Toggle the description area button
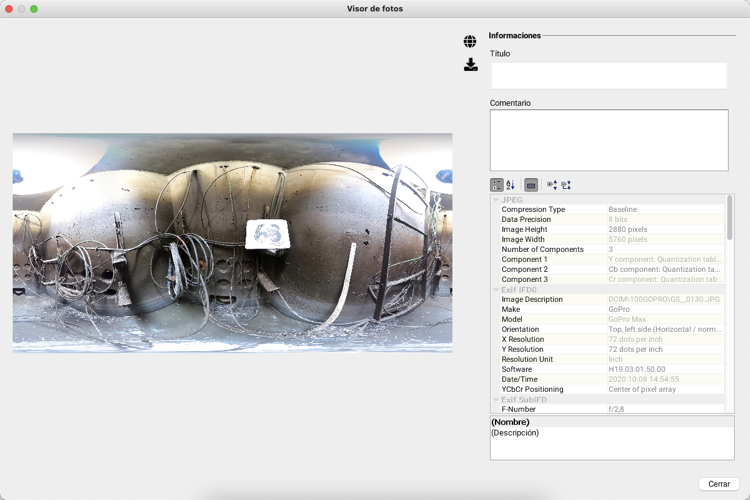 [530, 185]
